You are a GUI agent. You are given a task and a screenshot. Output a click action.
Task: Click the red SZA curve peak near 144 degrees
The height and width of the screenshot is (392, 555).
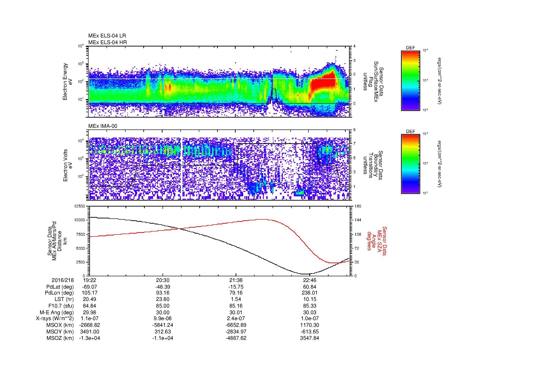coord(262,219)
